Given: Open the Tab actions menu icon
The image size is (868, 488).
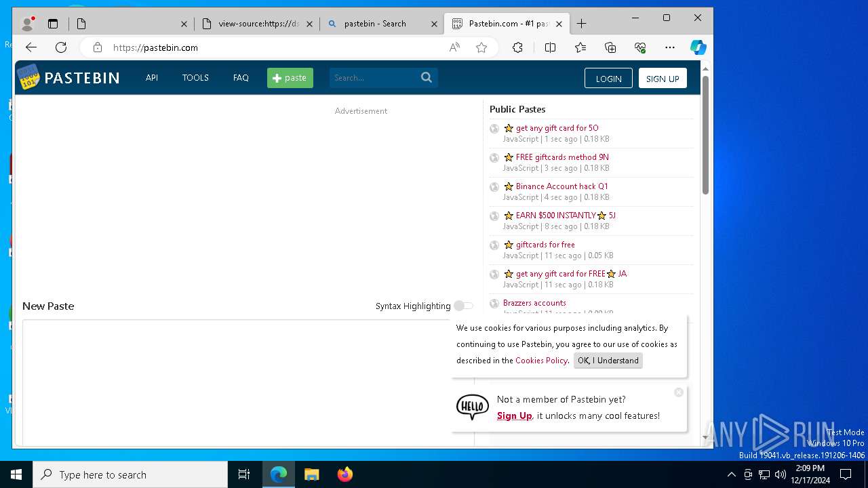Looking at the screenshot, I should (x=53, y=24).
